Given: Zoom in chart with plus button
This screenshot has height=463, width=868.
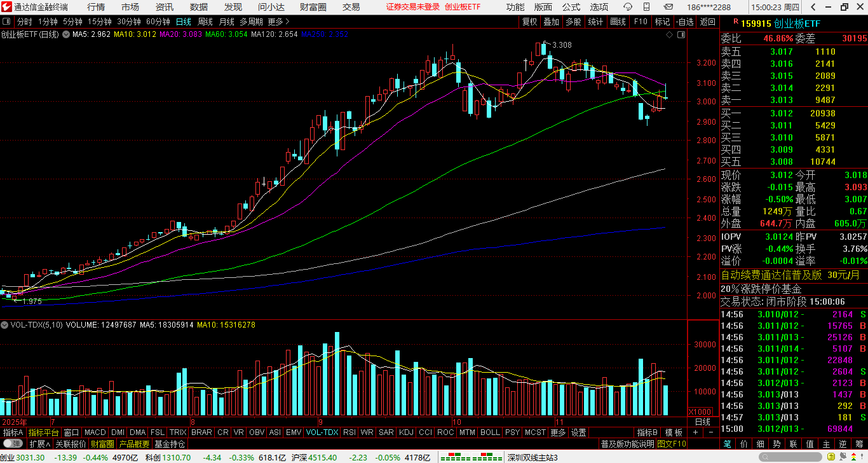Looking at the screenshot, I should (x=695, y=432).
